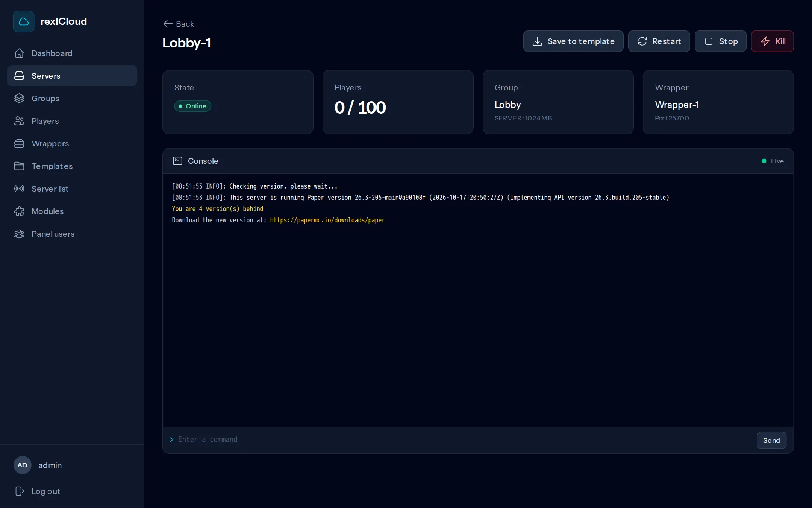Open the Templates page
Viewport: 812px width, 508px height.
(72, 166)
